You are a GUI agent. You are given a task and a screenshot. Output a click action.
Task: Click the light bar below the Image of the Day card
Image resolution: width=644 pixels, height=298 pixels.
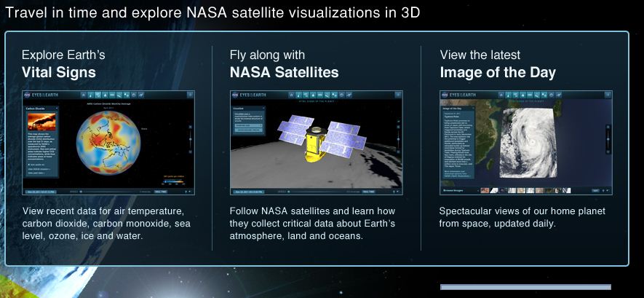pyautogui.click(x=525, y=287)
